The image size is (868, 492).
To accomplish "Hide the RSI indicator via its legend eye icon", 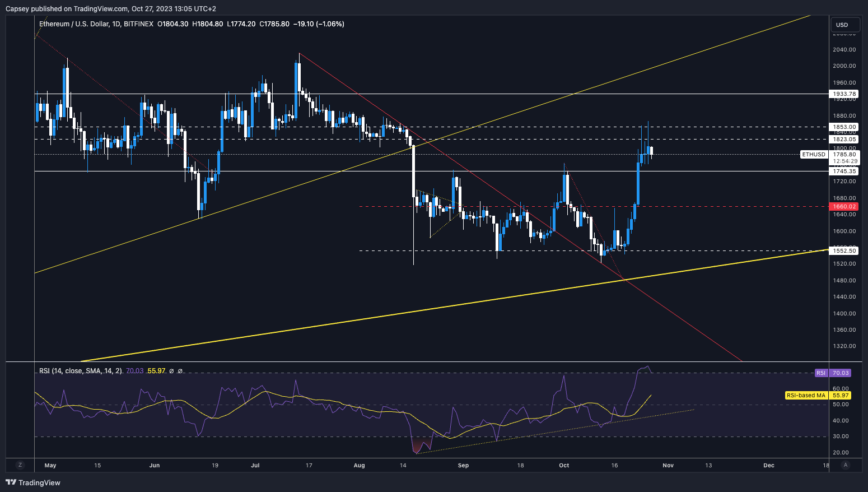I will click(x=171, y=371).
